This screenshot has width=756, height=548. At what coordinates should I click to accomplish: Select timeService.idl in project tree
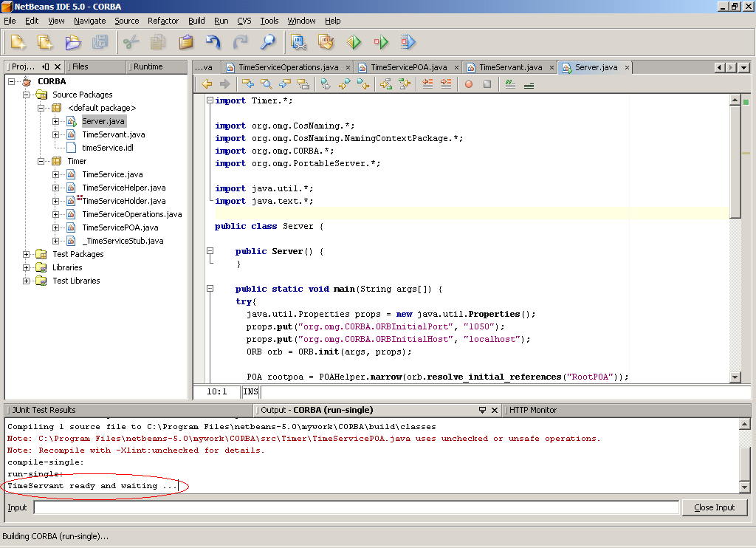pos(108,148)
